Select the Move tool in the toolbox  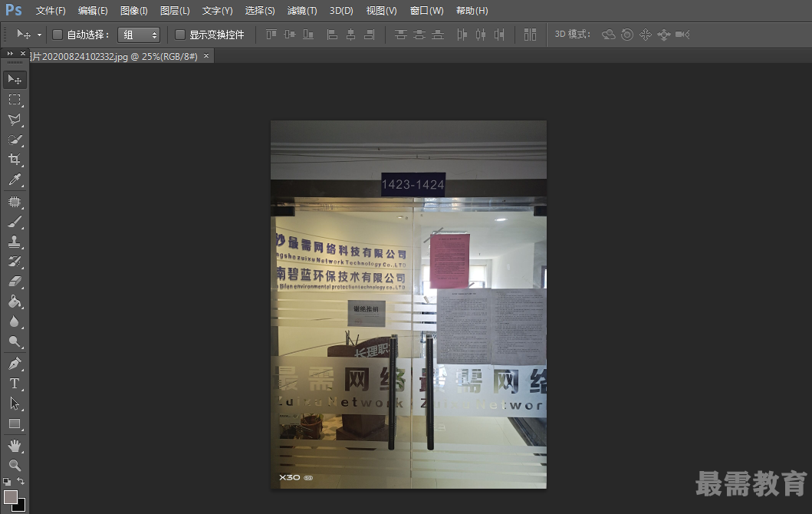(15, 79)
